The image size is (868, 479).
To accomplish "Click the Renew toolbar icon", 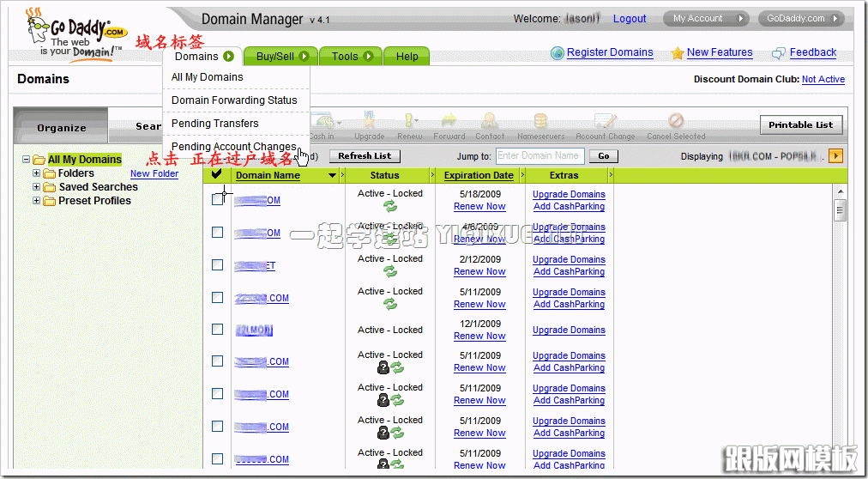I will [409, 120].
